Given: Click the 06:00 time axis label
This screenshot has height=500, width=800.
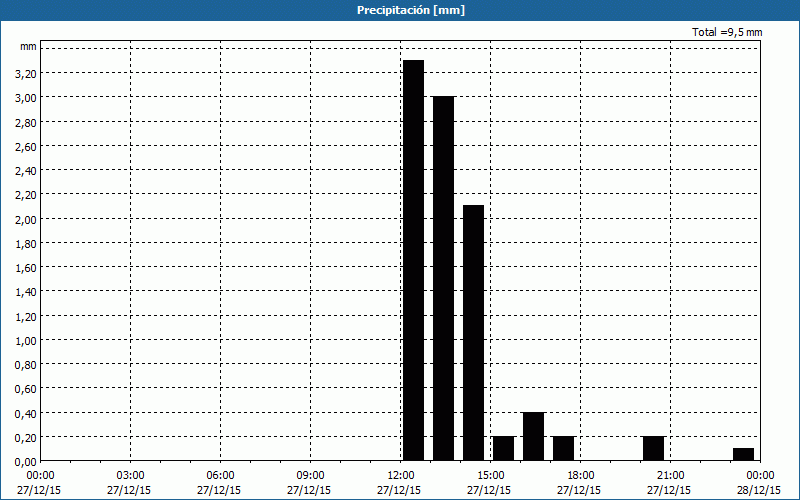Looking at the screenshot, I should 220,476.
